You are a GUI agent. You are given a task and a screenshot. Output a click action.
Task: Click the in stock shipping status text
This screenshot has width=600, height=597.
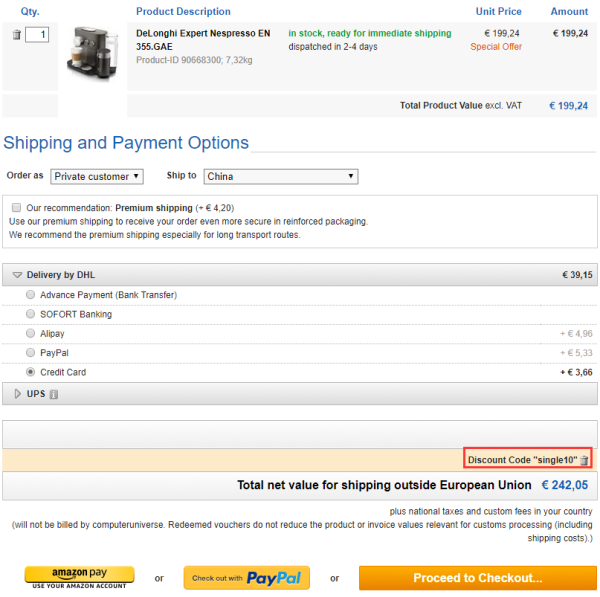[370, 33]
